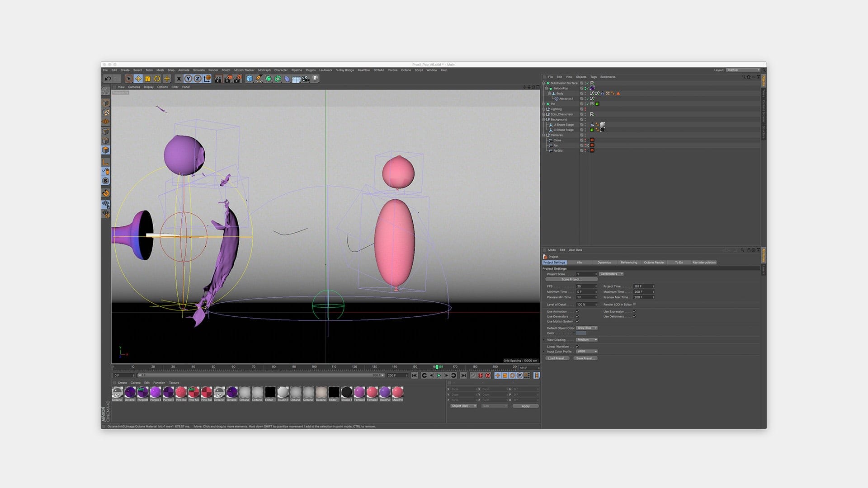
Task: Click the Far camera's red Octane tag
Action: (x=592, y=145)
